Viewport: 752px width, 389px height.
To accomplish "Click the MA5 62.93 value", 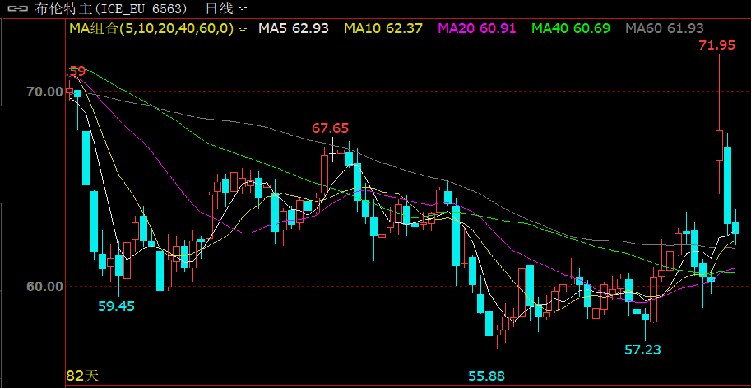I will 294,29.
